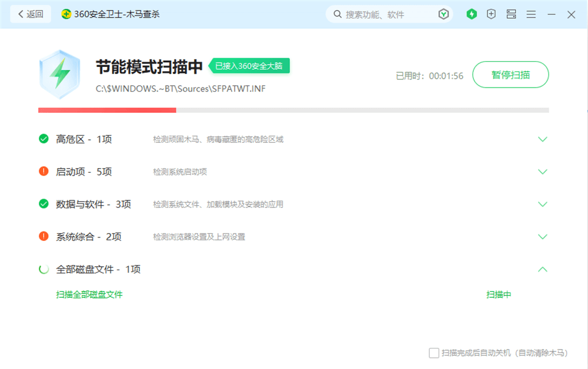Image resolution: width=588 pixels, height=369 pixels.
Task: Open the add-function shield-plus icon
Action: [x=491, y=14]
